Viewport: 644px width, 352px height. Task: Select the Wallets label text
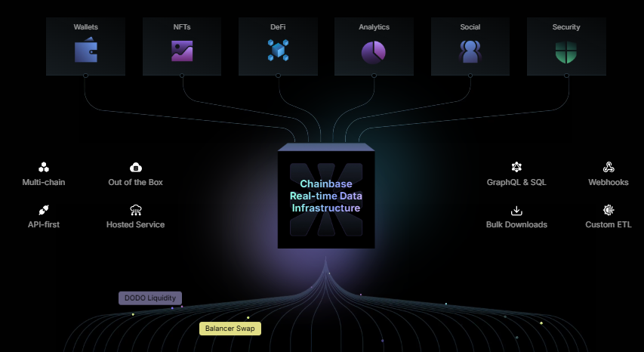pos(86,27)
